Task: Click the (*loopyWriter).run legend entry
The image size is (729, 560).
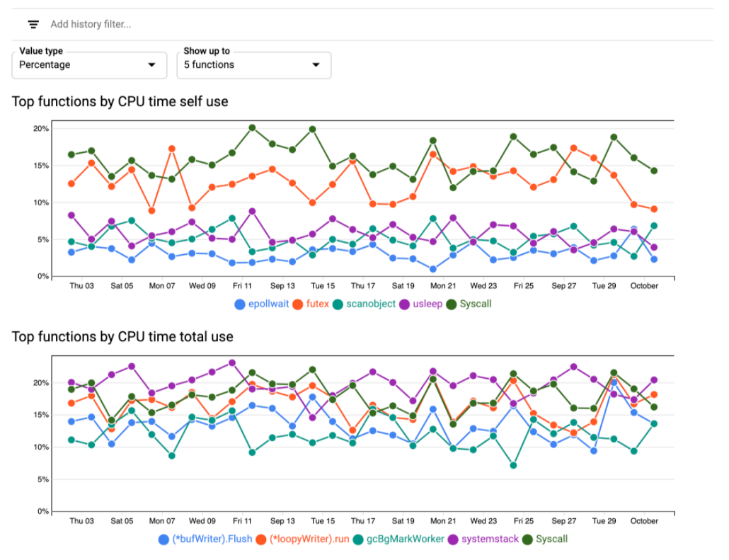Action: (303, 539)
